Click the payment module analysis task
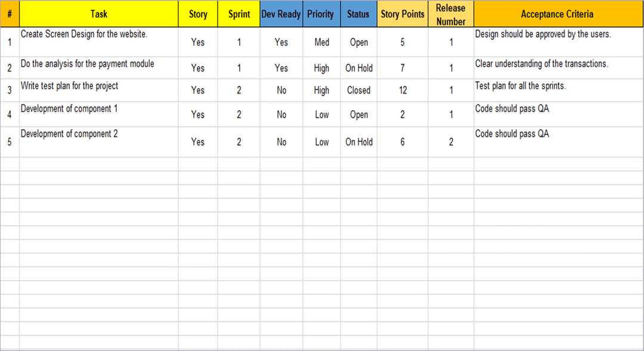Image resolution: width=644 pixels, height=351 pixels. pyautogui.click(x=88, y=64)
